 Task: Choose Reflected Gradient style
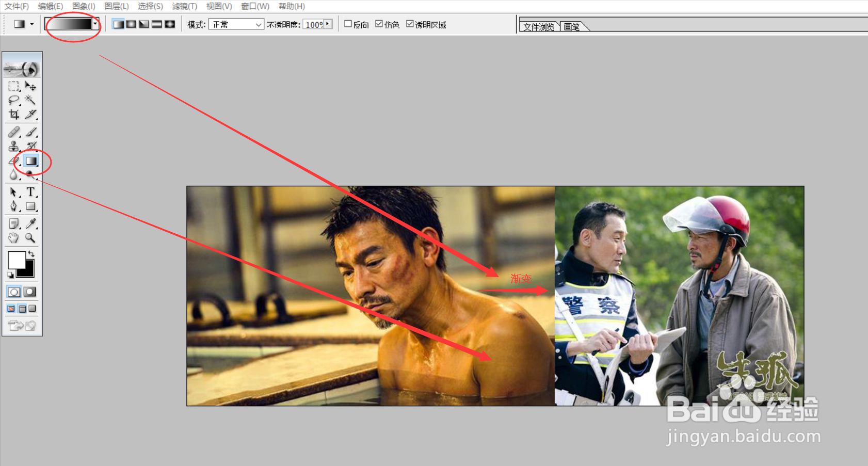pos(157,24)
